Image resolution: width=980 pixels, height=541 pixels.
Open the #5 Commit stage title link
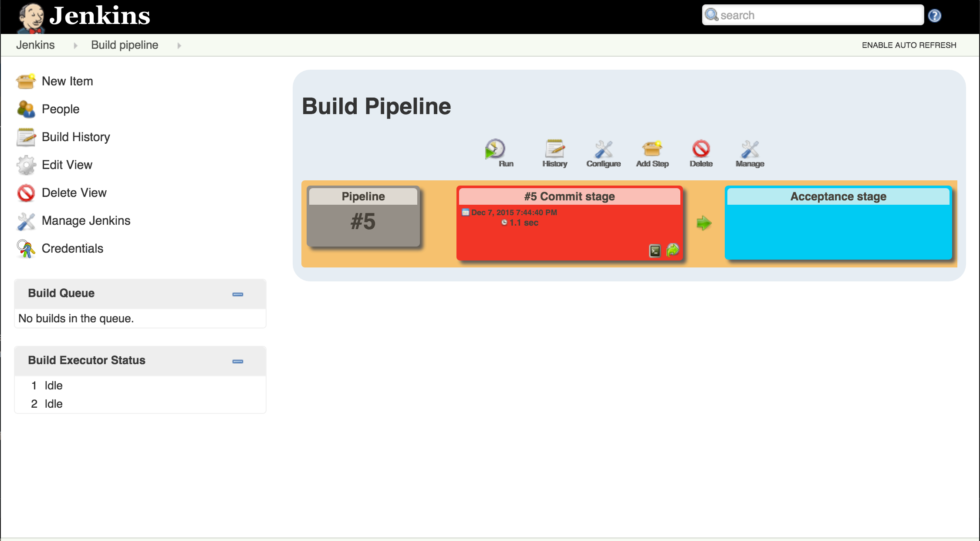point(570,196)
